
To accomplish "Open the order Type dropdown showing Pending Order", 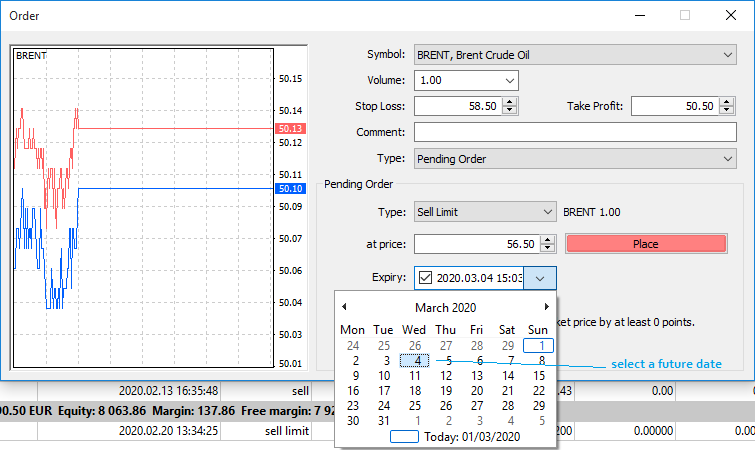I will coord(726,159).
